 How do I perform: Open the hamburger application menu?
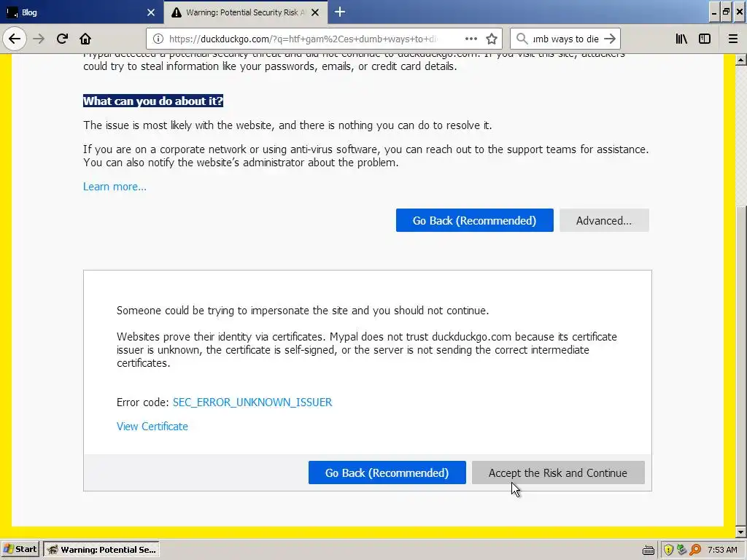pos(733,39)
